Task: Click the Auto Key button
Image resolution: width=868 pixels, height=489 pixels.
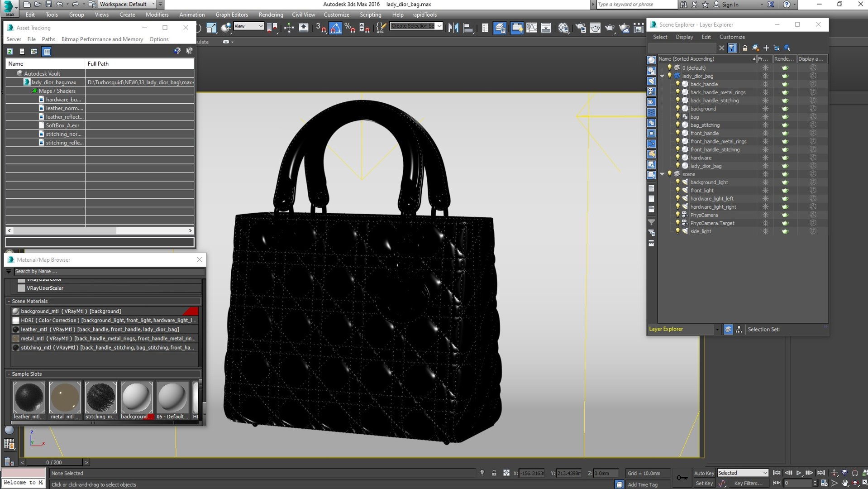Action: [x=704, y=473]
